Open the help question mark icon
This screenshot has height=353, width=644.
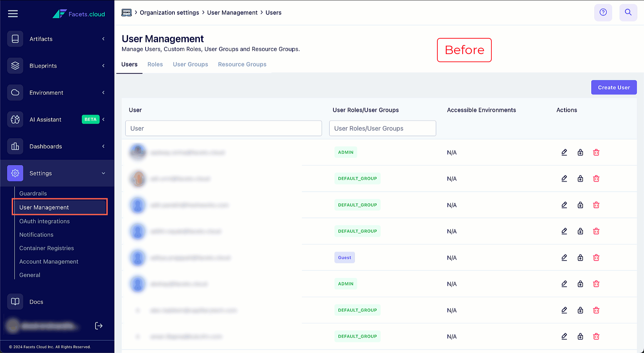(x=603, y=12)
